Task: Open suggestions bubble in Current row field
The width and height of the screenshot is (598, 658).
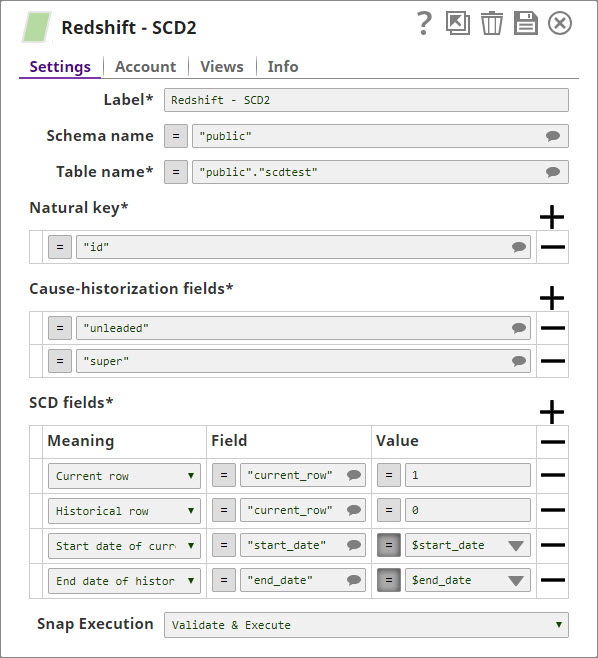Action: (354, 475)
